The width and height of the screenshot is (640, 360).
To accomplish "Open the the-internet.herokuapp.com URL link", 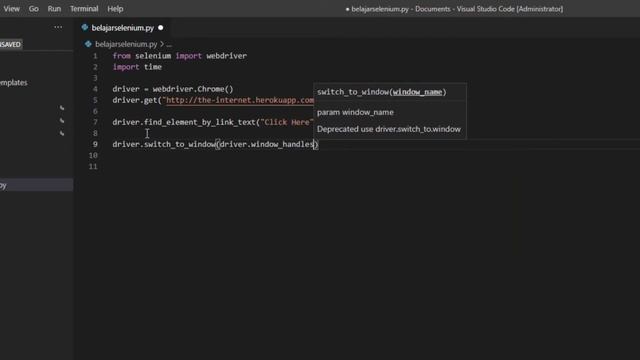I will click(x=239, y=100).
